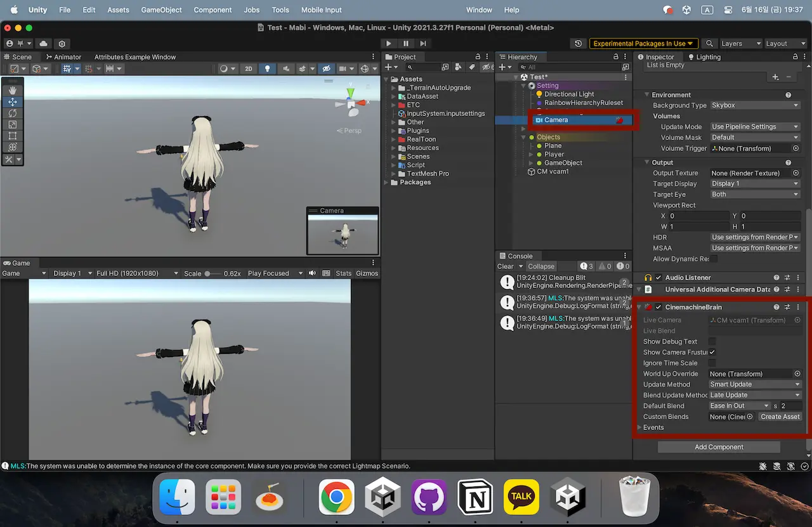Open Update Method Smart Update dropdown
812x527 pixels.
pos(755,384)
